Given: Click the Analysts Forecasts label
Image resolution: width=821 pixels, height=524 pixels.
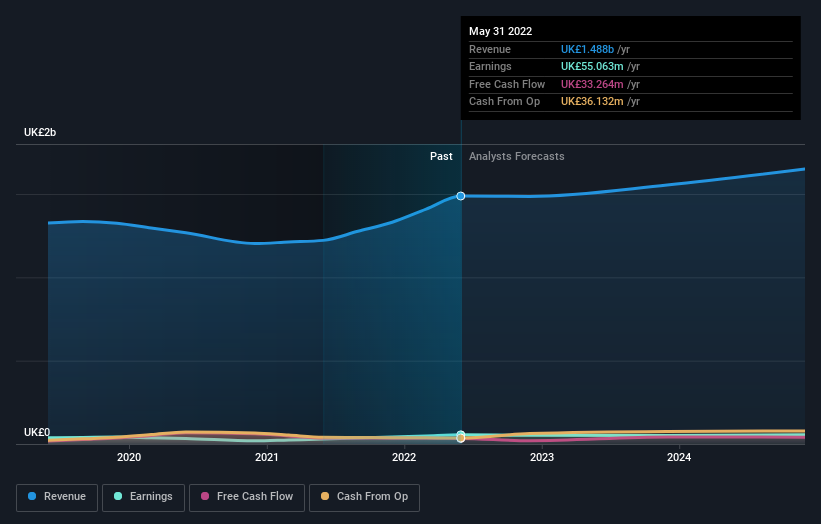Looking at the screenshot, I should tap(517, 156).
